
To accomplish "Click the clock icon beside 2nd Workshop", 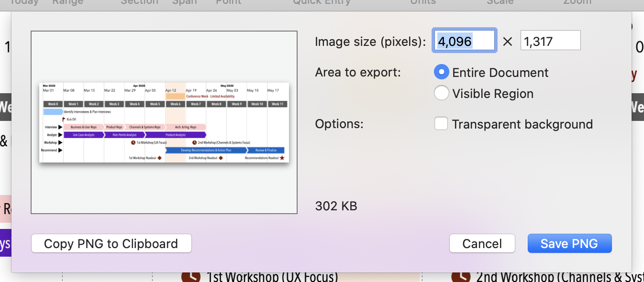I will pos(461,277).
